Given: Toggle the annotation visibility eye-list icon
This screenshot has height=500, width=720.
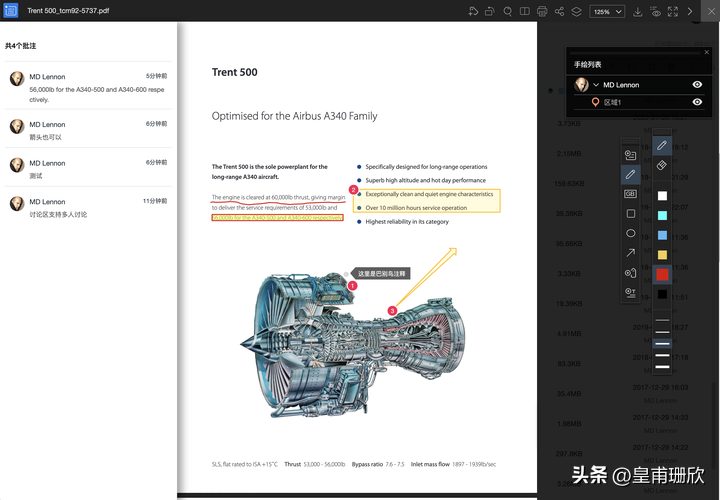Looking at the screenshot, I should (x=656, y=11).
